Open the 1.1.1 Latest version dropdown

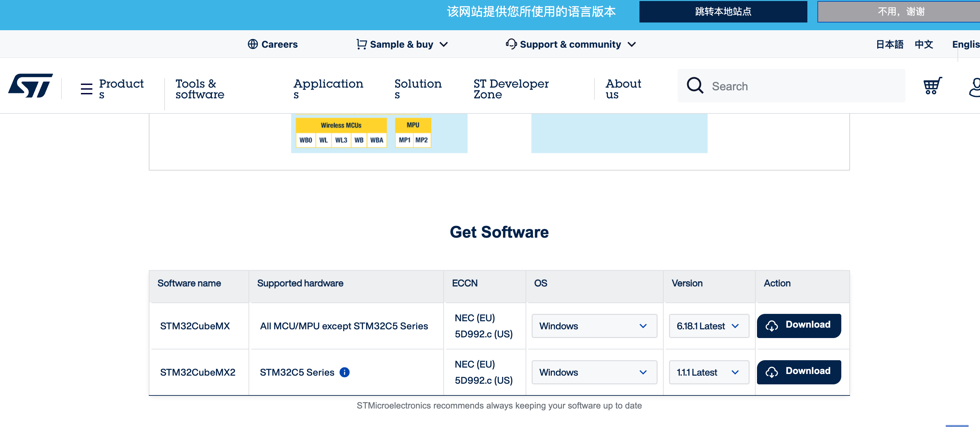point(709,372)
